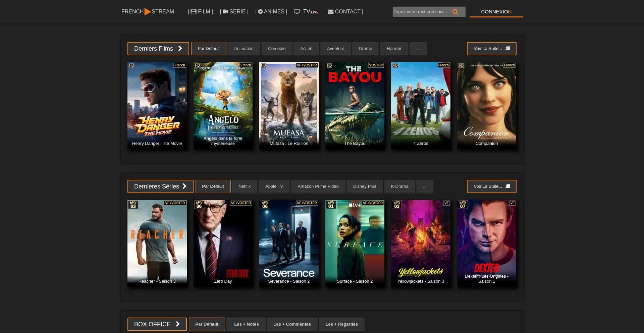Click the orange search magnifier icon
644x333 pixels.
(x=455, y=12)
